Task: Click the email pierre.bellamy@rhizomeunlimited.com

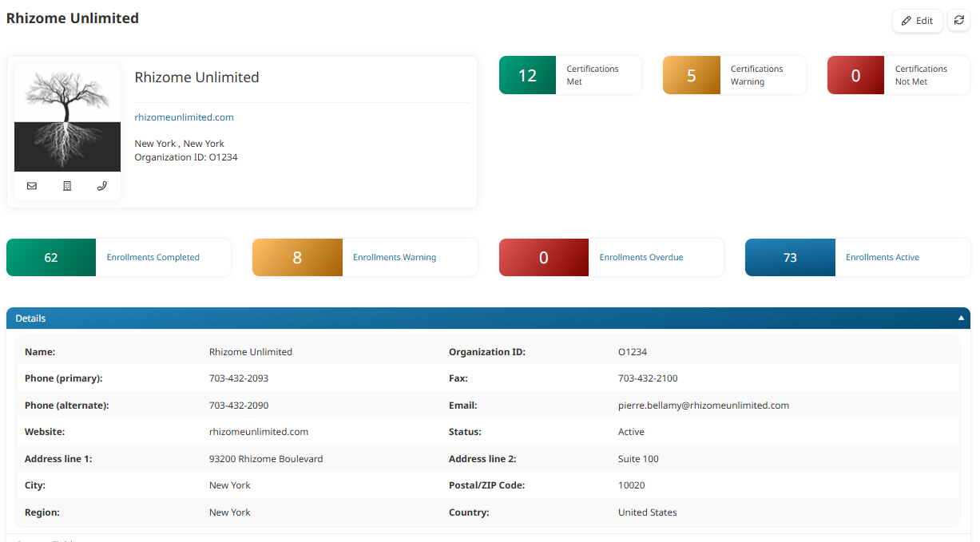Action: (704, 406)
